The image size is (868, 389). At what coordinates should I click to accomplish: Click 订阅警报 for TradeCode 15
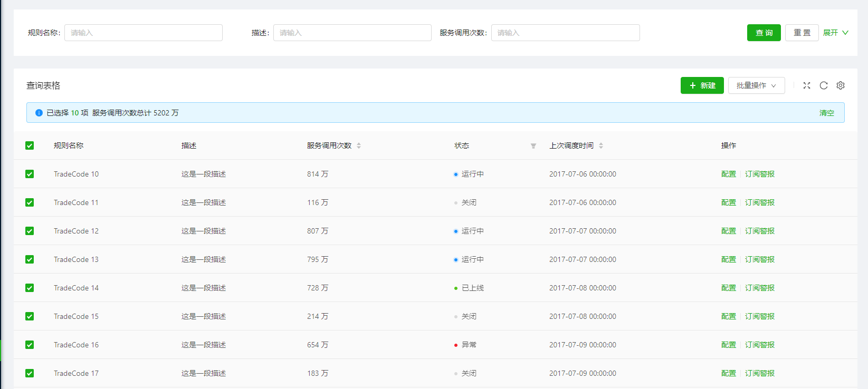[x=760, y=316]
